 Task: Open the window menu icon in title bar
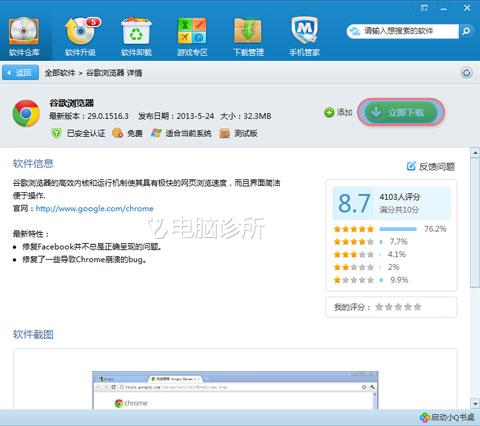point(424,8)
